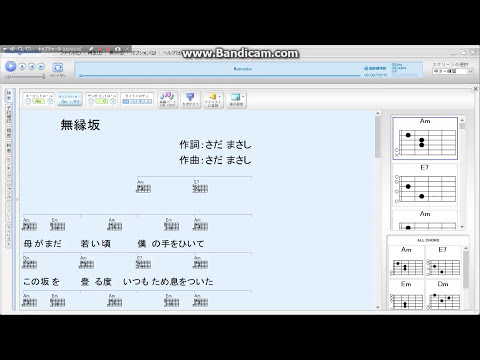Click the display settings icon
This screenshot has height=360, width=480.
235,99
